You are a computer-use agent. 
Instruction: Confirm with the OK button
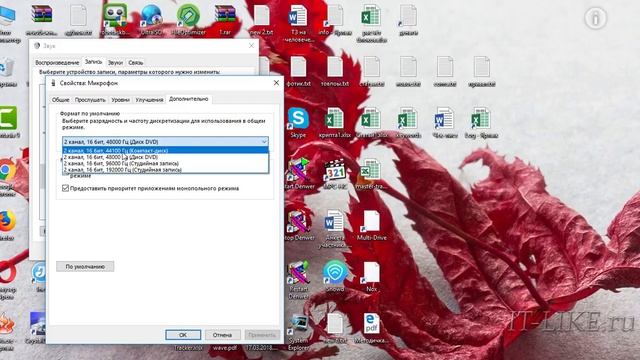point(183,335)
